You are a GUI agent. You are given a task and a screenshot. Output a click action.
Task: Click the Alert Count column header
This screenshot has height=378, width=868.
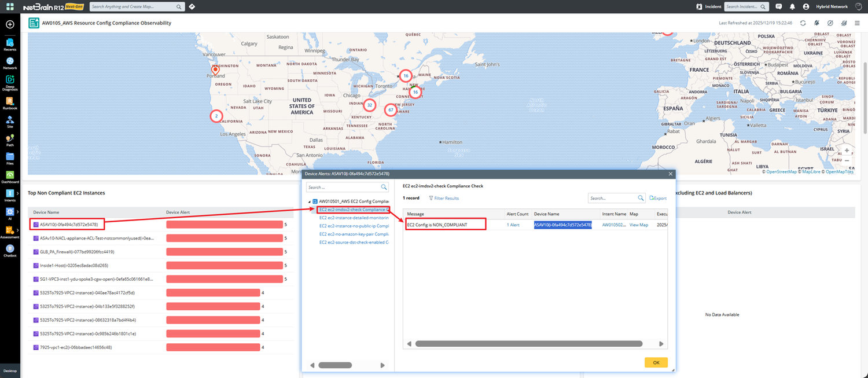517,214
